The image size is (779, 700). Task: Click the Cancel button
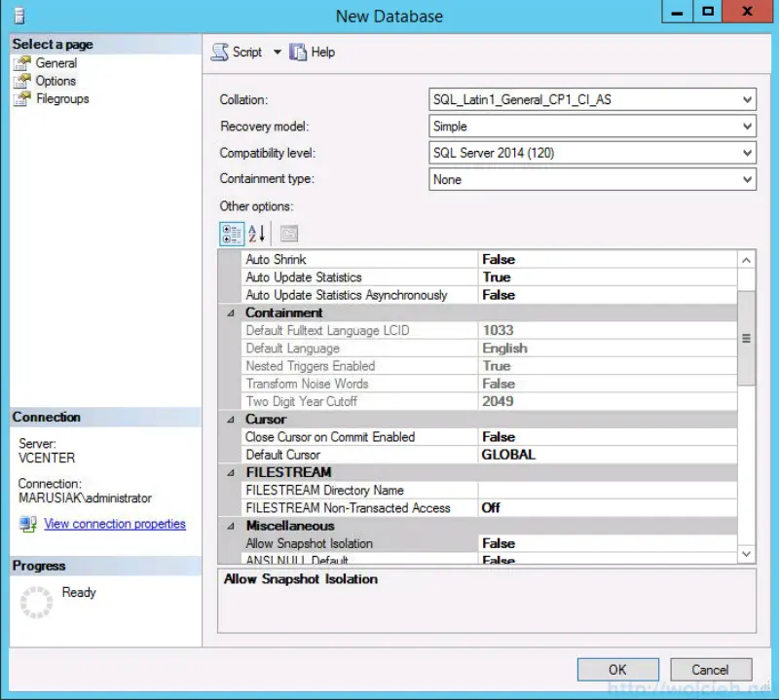coord(710,669)
